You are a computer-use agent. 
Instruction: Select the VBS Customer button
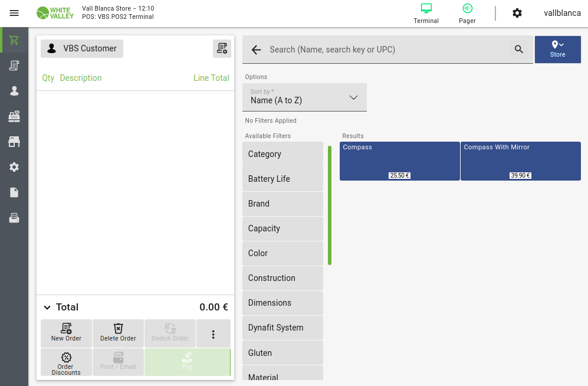coord(82,49)
